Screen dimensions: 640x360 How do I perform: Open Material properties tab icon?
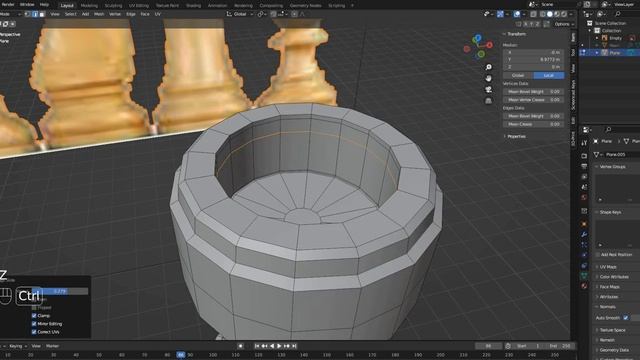[x=584, y=286]
